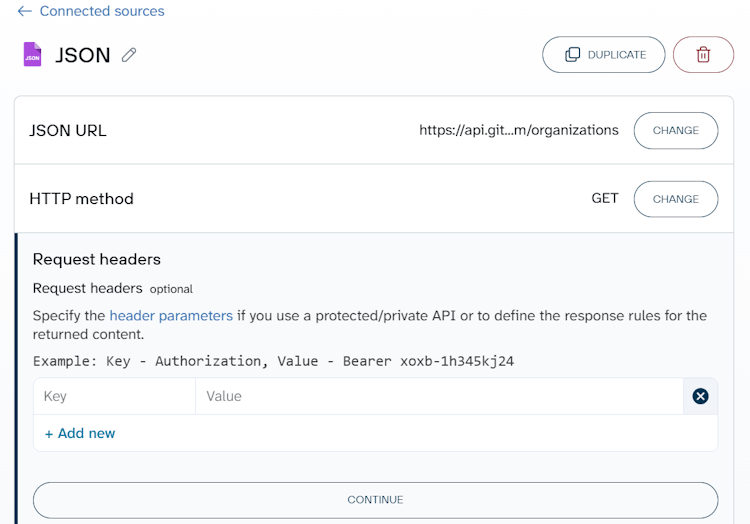Select the JSON URL value text
Screen dimensions: 750x524
[x=518, y=130]
